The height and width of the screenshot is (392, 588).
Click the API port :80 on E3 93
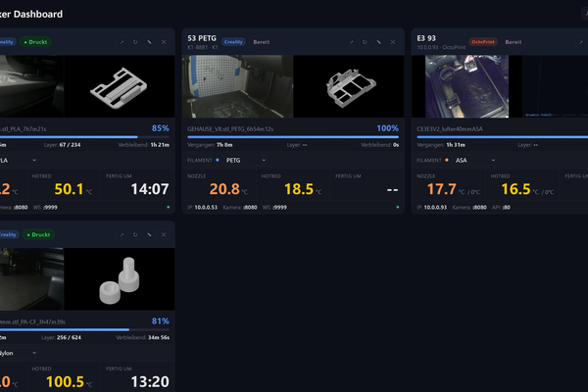tap(507, 208)
